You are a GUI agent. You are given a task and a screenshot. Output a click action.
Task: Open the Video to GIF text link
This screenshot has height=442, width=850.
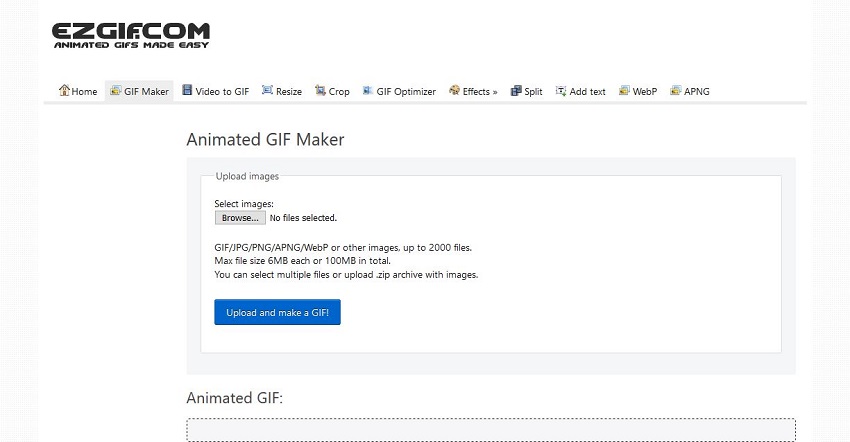[222, 92]
